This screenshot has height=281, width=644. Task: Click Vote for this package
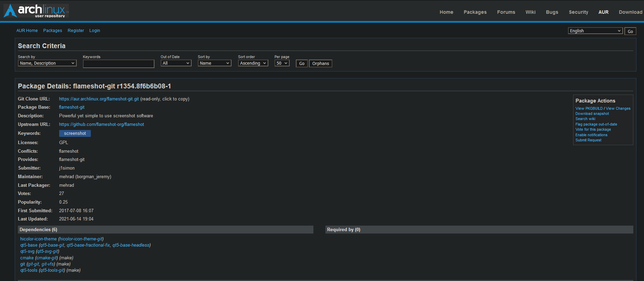[593, 130]
